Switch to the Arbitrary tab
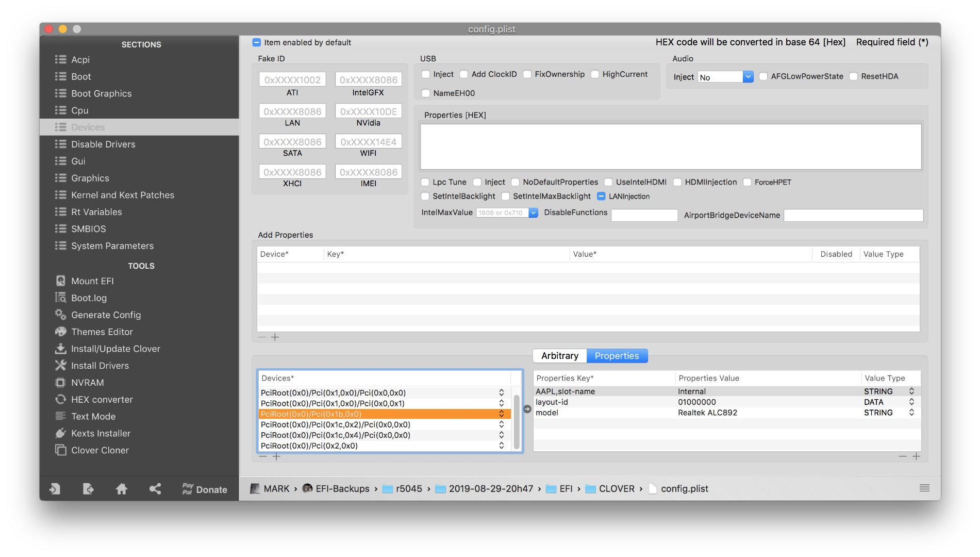Screen dimensions: 980x557 (x=559, y=356)
